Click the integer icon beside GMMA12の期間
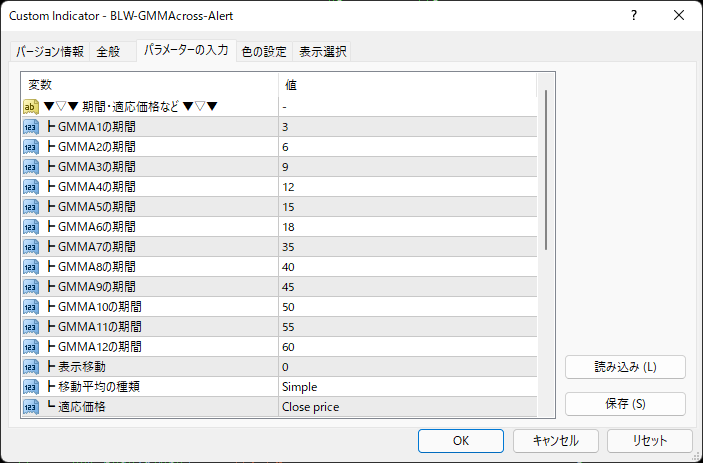This screenshot has width=703, height=463. 30,347
